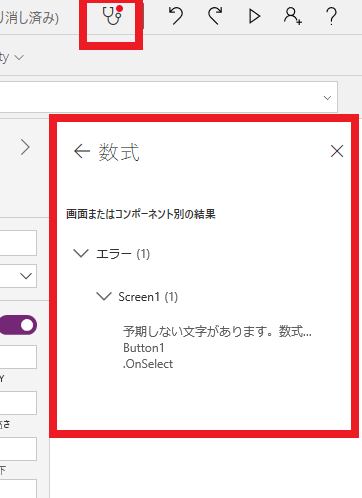Open the properties pane dropdown box
Screen dimensions: 362x498
(x=18, y=276)
